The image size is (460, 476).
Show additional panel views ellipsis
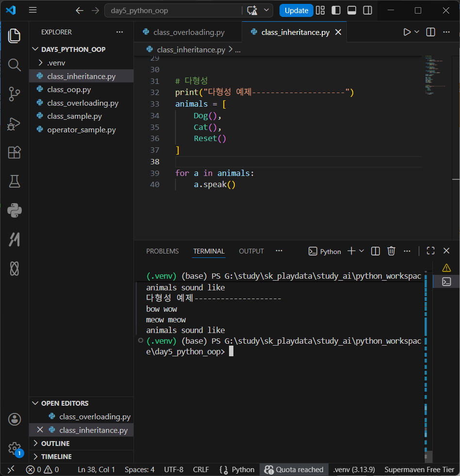[x=279, y=251]
